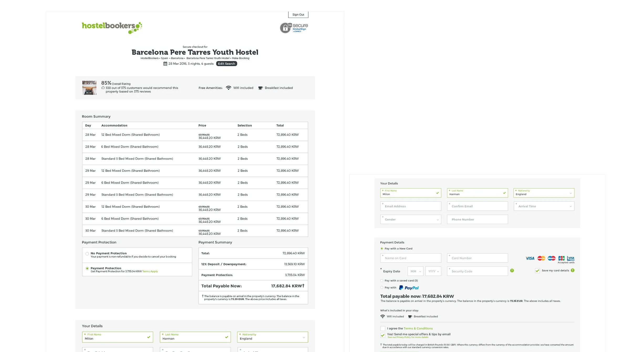Click the Spain breadcrumb link
The width and height of the screenshot is (644, 352).
[x=164, y=58]
